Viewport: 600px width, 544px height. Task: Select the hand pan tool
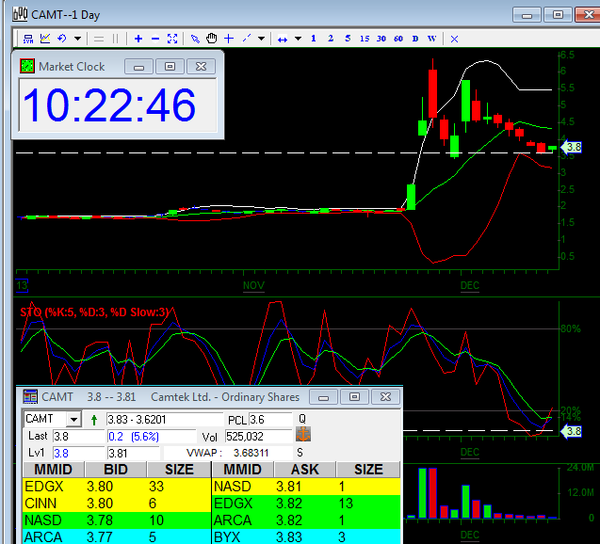212,38
